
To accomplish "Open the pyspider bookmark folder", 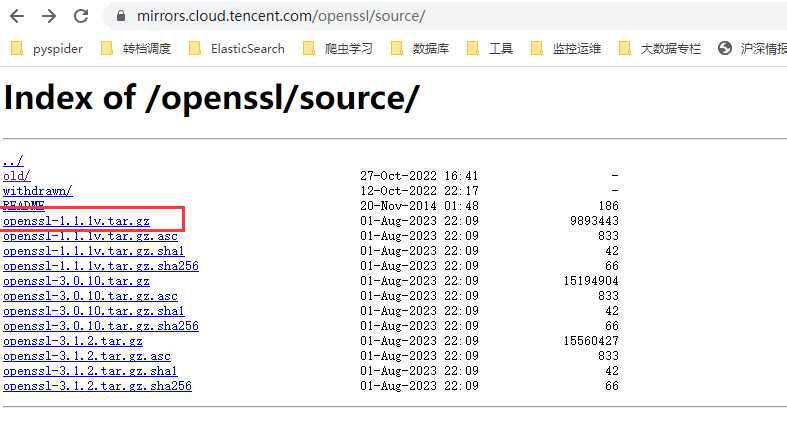I will click(46, 49).
